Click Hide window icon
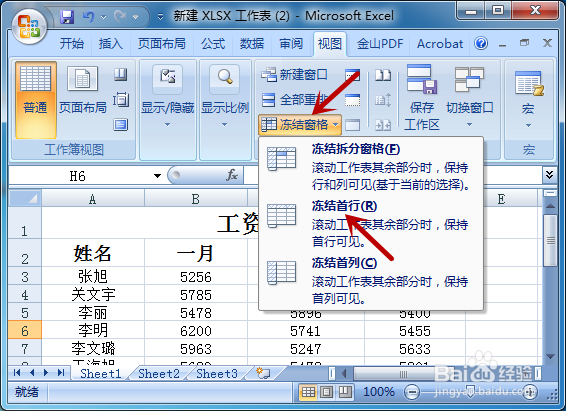 [352, 100]
